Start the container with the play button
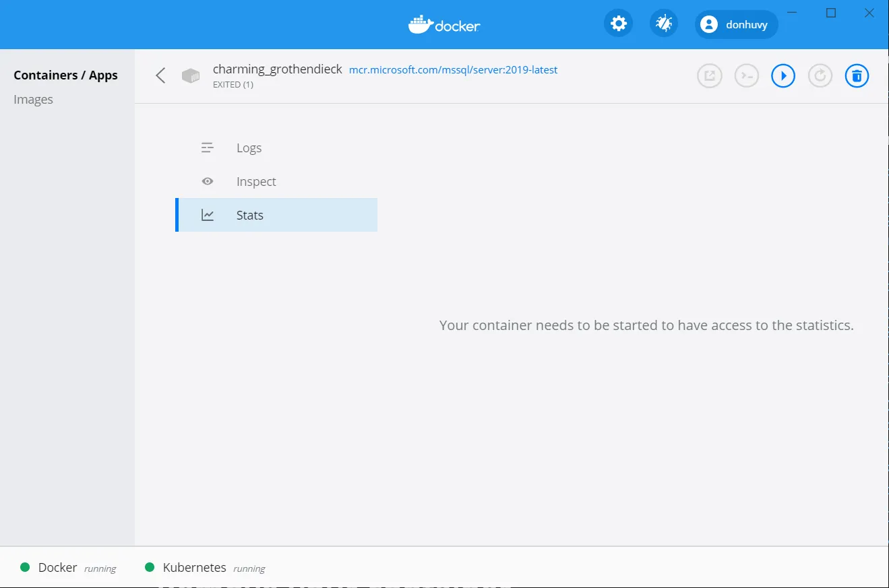 pyautogui.click(x=783, y=76)
